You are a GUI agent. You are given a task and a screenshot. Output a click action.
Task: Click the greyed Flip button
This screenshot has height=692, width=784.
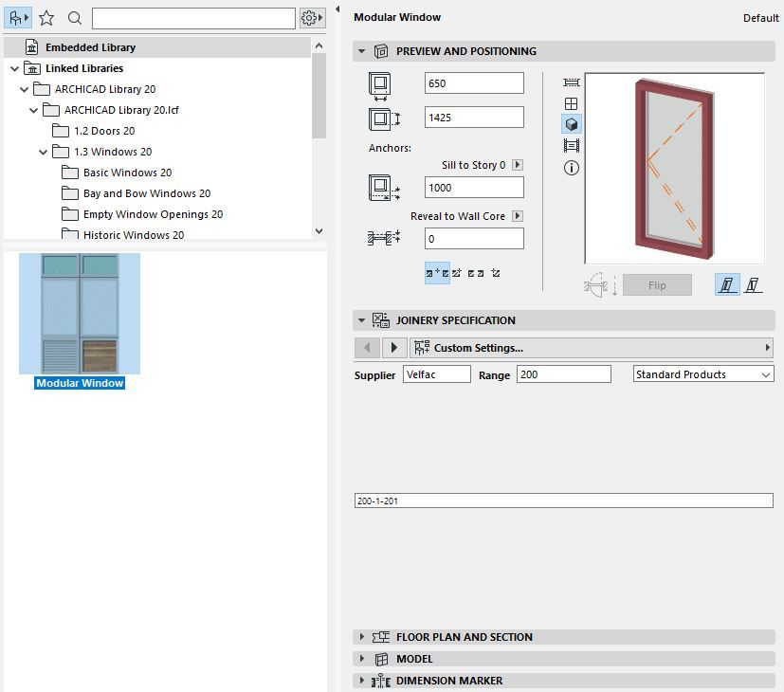657,285
